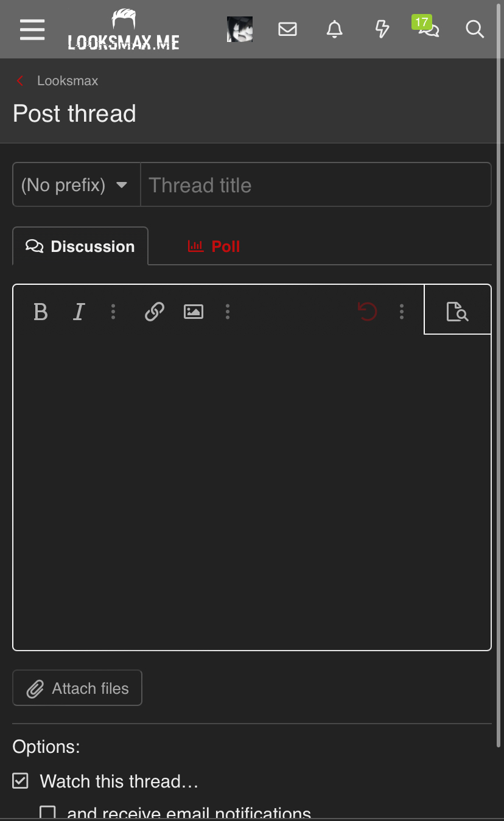Uncheck Watch this thread checkbox
Viewport: 504px width, 821px height.
tap(21, 781)
